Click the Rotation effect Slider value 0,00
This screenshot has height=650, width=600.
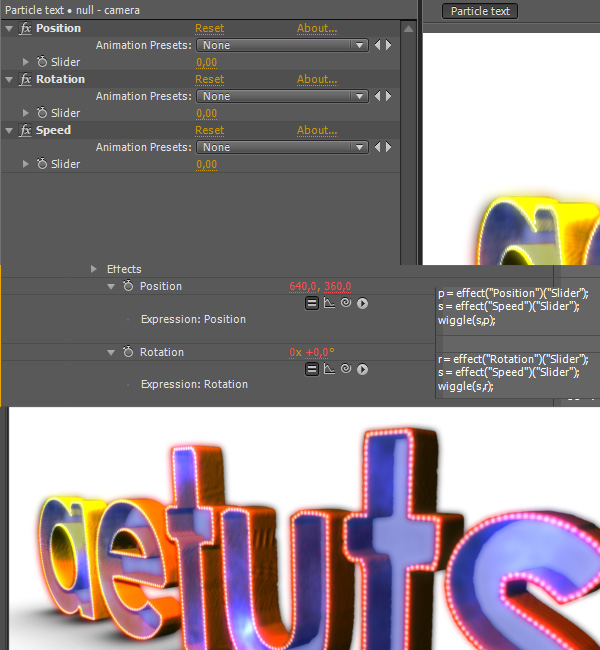(x=206, y=114)
